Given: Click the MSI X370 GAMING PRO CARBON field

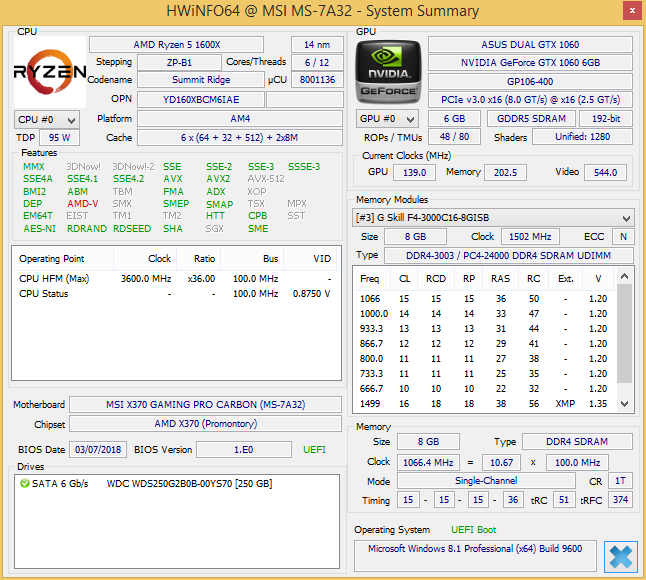Looking at the screenshot, I should [x=206, y=405].
